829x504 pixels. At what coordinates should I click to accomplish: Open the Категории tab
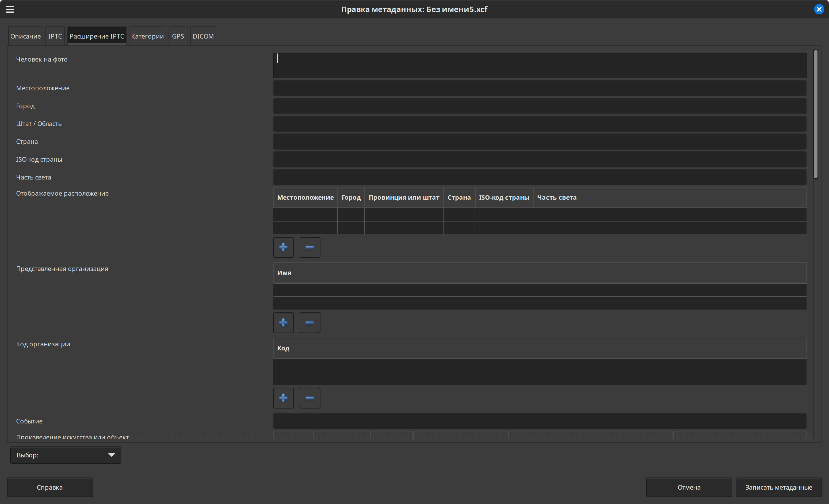pyautogui.click(x=147, y=36)
